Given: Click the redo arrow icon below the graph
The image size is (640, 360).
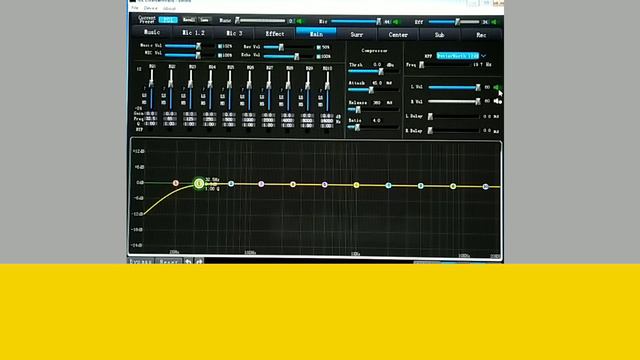Looking at the screenshot, I should (x=199, y=262).
